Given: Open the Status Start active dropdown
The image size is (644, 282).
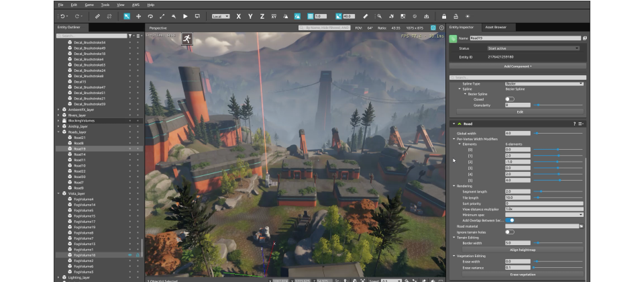Looking at the screenshot, I should pos(533,48).
